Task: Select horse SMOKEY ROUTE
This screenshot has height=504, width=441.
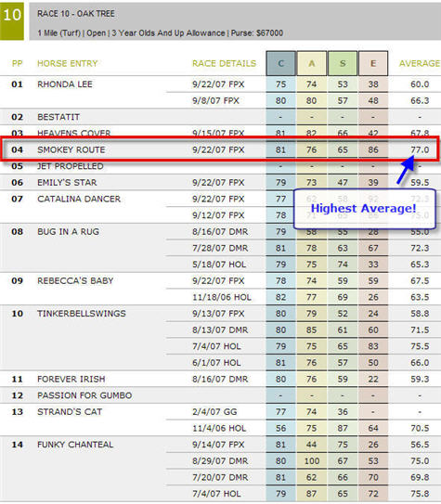Action: (71, 149)
